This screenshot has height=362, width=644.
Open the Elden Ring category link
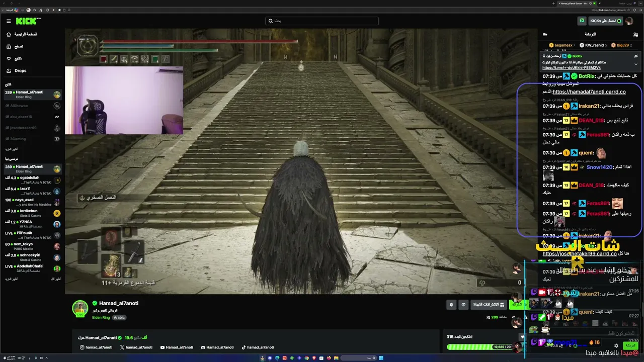point(101,318)
